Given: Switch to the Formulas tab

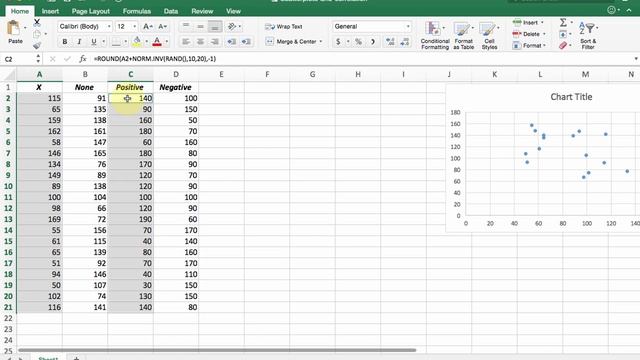Looking at the screenshot, I should [x=137, y=11].
